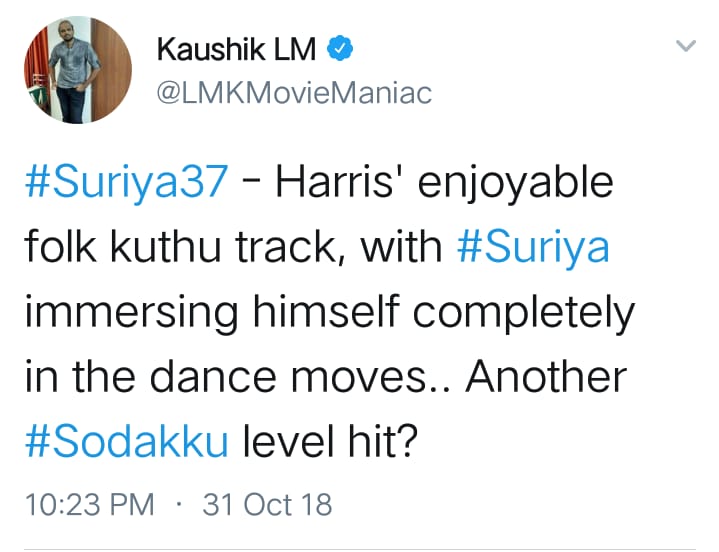This screenshot has width=719, height=552.
Task: Open the #Suriya hashtag after "with"
Action: coord(534,248)
